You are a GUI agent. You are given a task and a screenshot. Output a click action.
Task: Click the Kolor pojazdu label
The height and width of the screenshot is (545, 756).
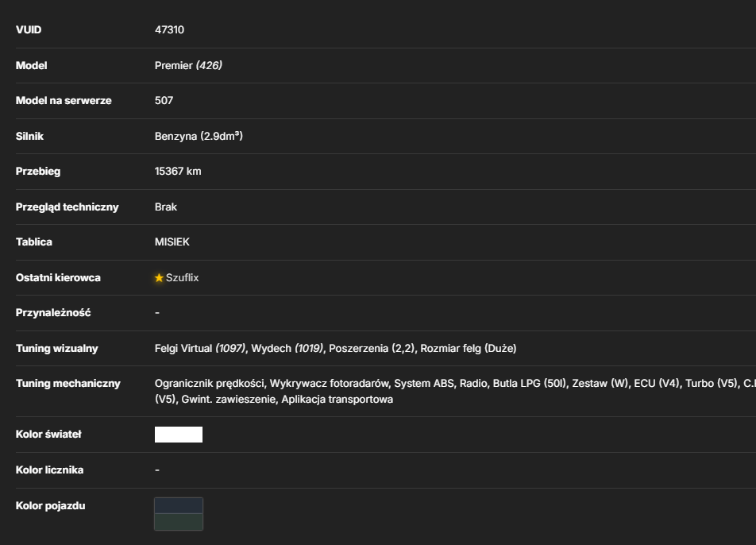pyautogui.click(x=51, y=505)
